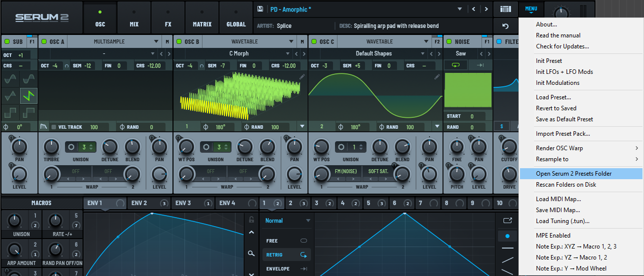
Task: Click FM (NOISE) warp mode button
Action: [345, 171]
